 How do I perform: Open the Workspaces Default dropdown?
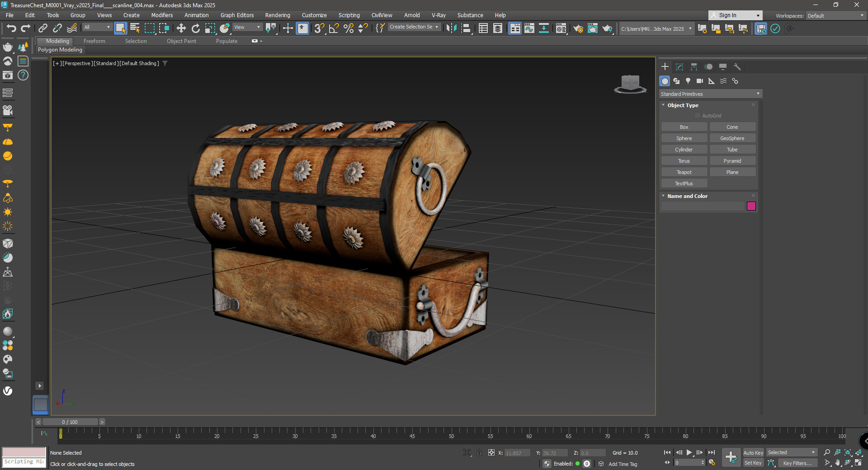coord(835,15)
